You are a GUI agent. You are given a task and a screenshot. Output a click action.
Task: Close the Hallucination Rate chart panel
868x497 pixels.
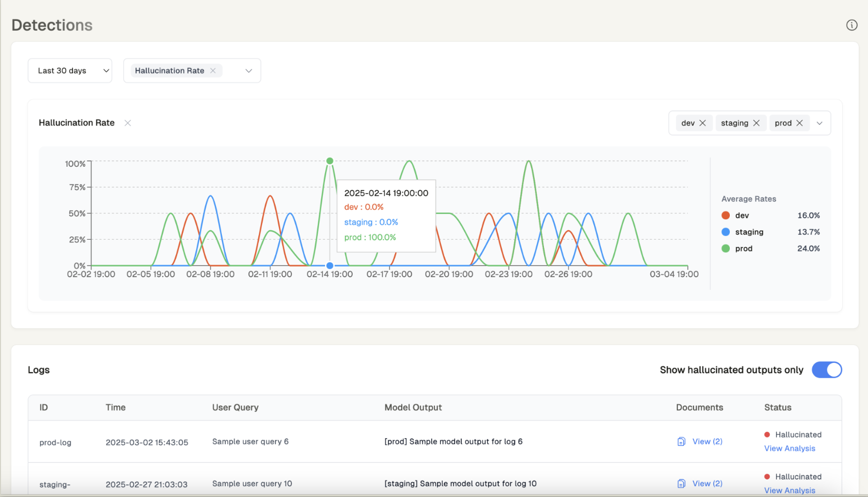click(x=127, y=123)
